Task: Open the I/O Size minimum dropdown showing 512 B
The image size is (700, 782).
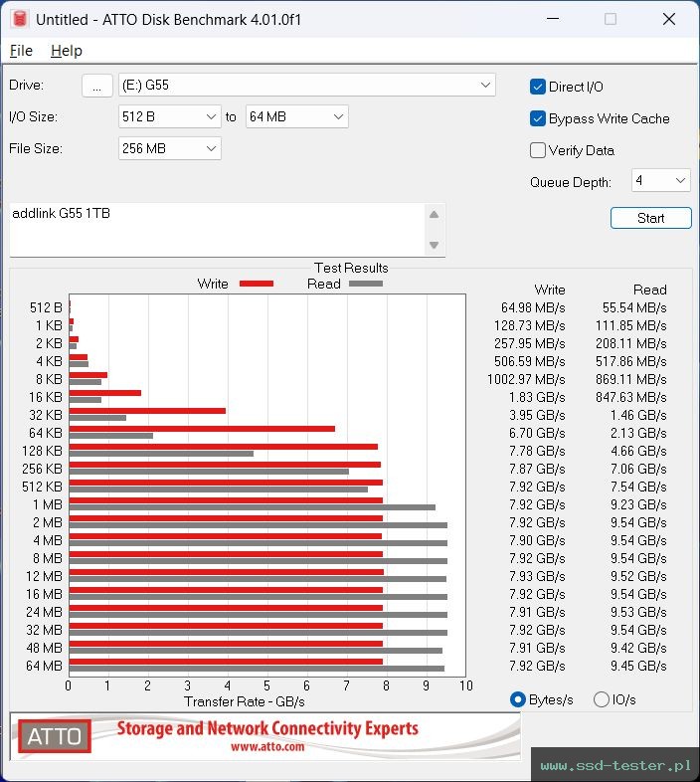Action: pos(169,116)
